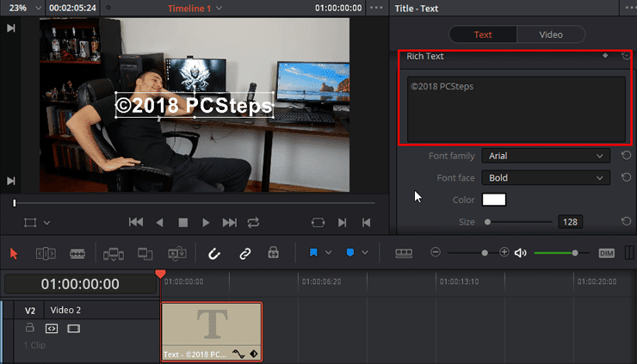Click the Overwrite Clip icon
The height and width of the screenshot is (364, 637).
tap(145, 254)
